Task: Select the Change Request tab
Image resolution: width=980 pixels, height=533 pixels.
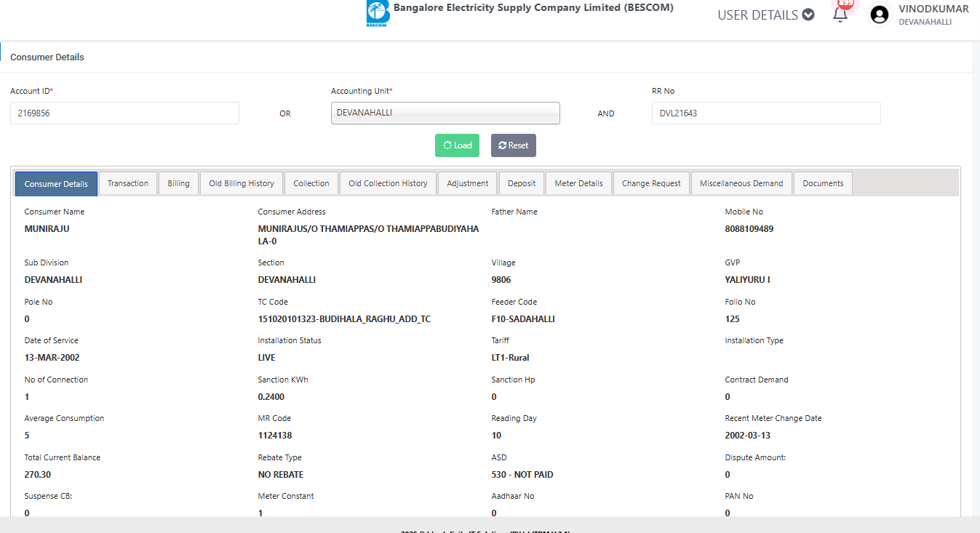Action: 651,184
